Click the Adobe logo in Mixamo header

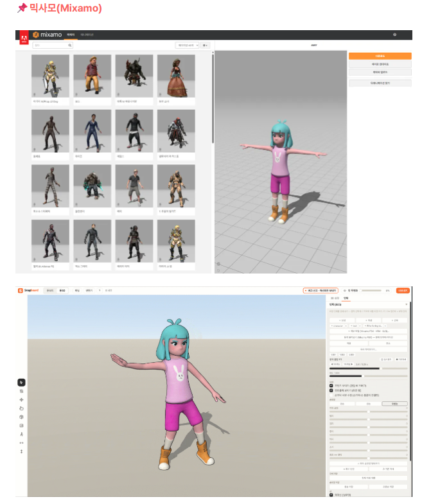[24, 39]
